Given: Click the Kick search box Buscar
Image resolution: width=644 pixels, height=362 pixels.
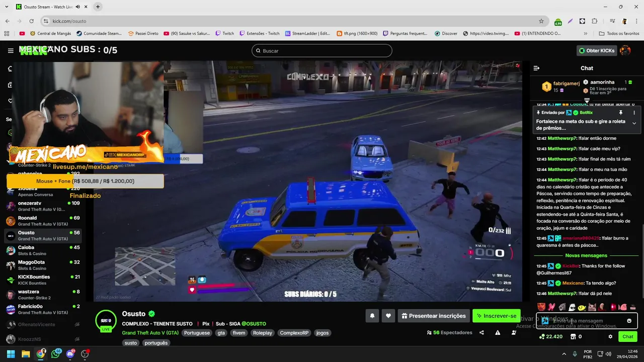Looking at the screenshot, I should click(x=322, y=51).
